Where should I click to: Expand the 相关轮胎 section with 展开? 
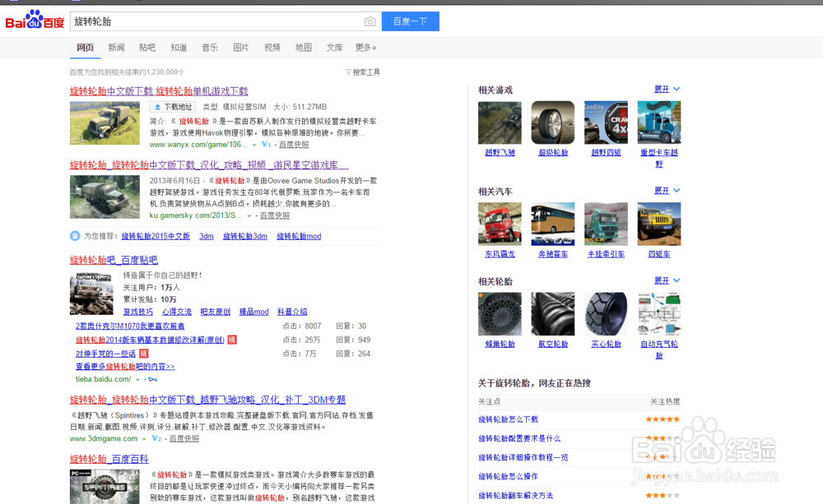pyautogui.click(x=667, y=280)
